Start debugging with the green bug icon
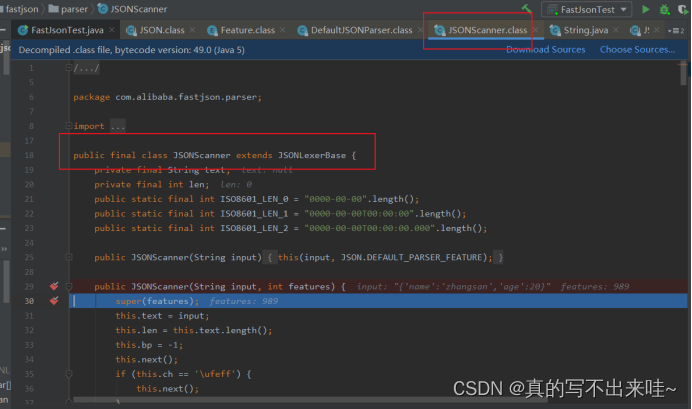Screen dimensions: 692x409 coord(664,9)
